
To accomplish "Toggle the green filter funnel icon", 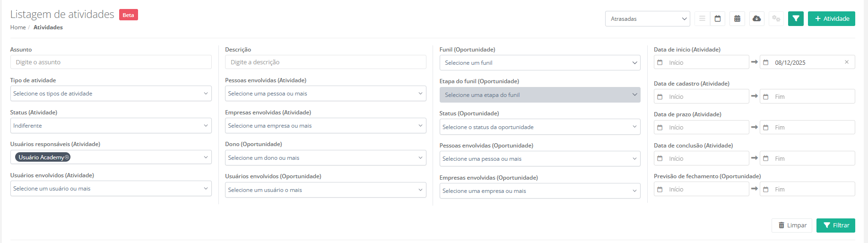I will click(x=796, y=19).
